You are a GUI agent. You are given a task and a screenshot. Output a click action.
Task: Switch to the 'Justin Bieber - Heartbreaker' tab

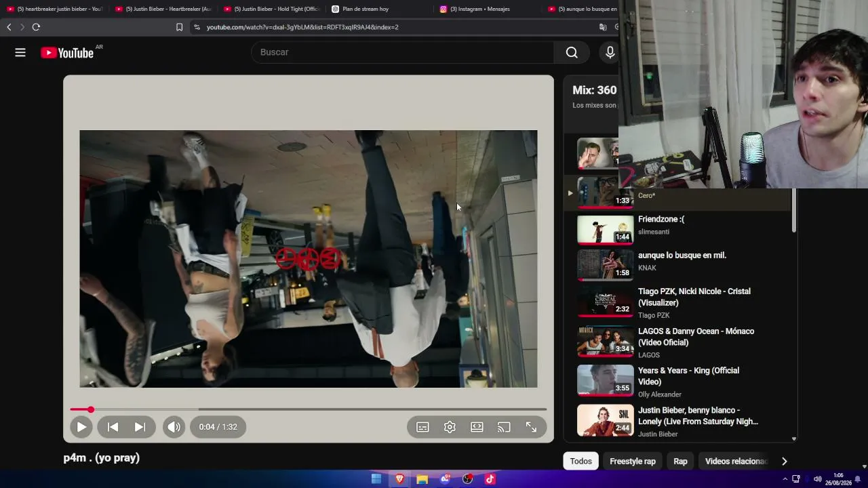[163, 9]
